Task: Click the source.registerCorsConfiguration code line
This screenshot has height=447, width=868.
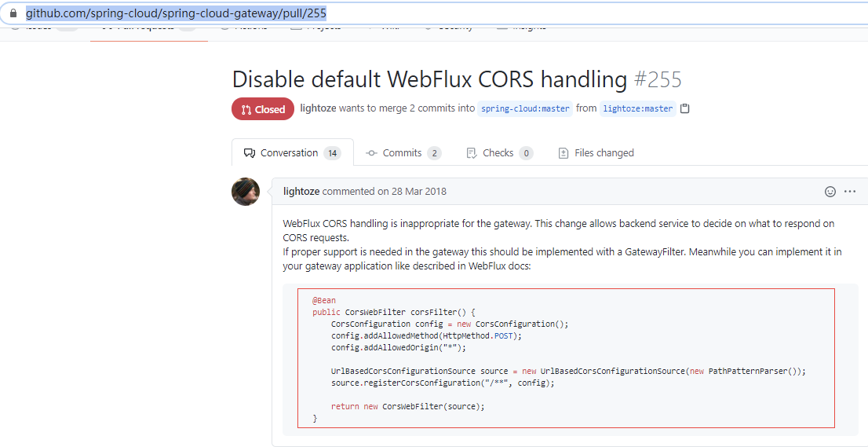Action: point(443,383)
